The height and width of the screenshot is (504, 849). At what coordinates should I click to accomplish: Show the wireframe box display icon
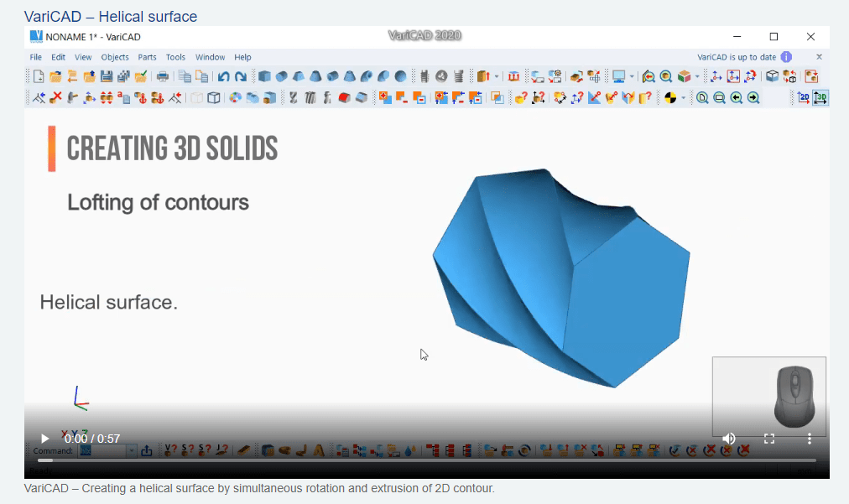coord(214,98)
